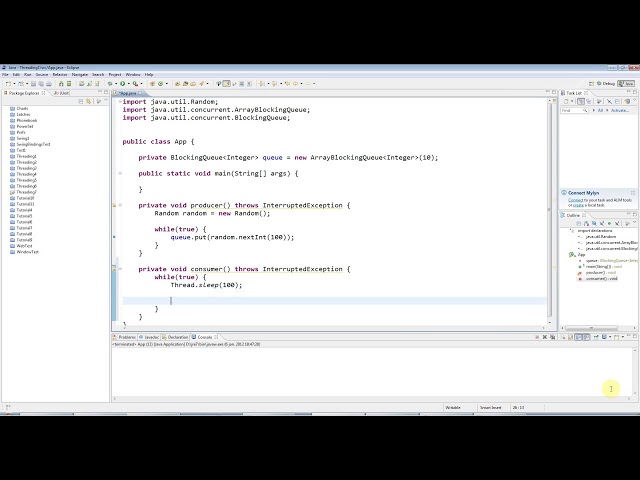Switch to the JUnit tab
Screen dimensions: 640x480
[62, 93]
